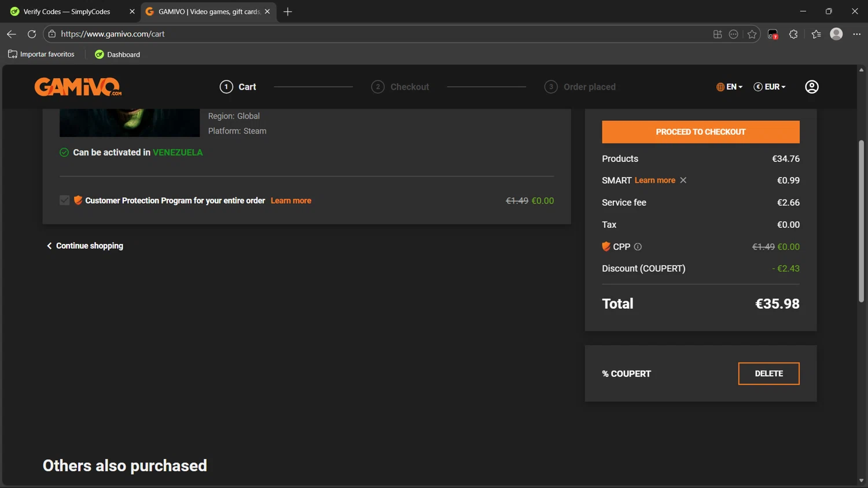Click the CPP shield icon in summary
The width and height of the screenshot is (868, 488).
(606, 246)
